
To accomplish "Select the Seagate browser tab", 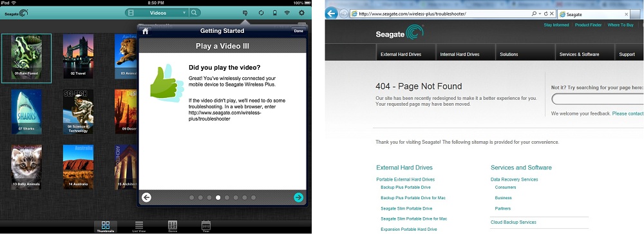I will click(x=594, y=14).
